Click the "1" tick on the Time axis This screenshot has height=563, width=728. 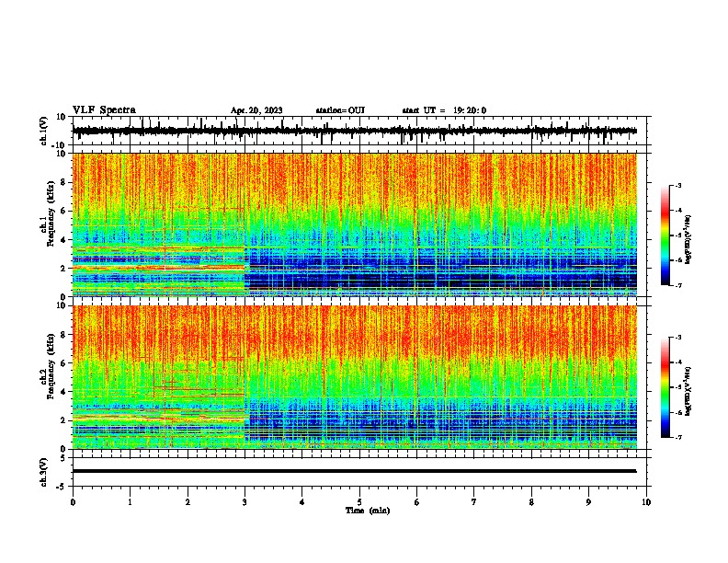[130, 502]
